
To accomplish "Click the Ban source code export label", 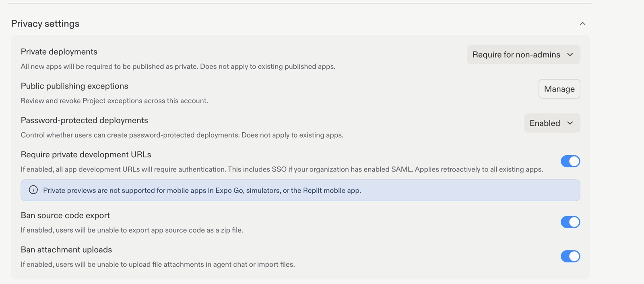I will click(65, 215).
